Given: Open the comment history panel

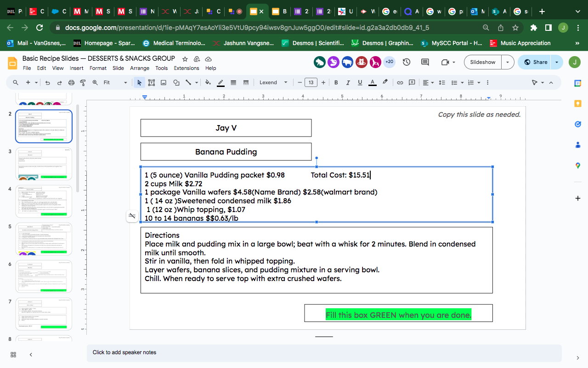Looking at the screenshot, I should click(425, 62).
